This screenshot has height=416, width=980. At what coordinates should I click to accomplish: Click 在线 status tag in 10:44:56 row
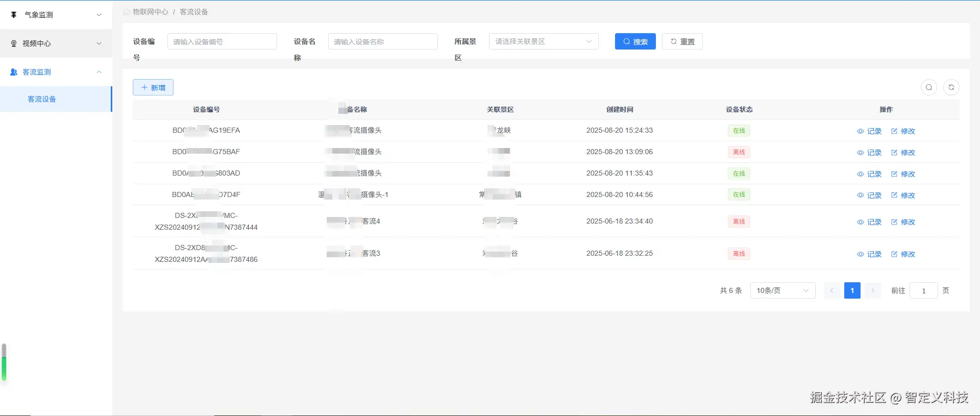coord(739,194)
